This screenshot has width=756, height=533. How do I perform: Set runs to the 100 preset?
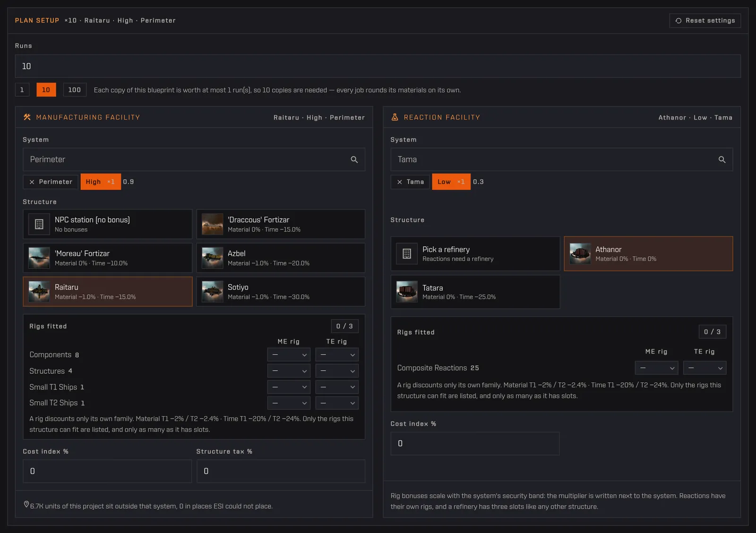coord(75,90)
